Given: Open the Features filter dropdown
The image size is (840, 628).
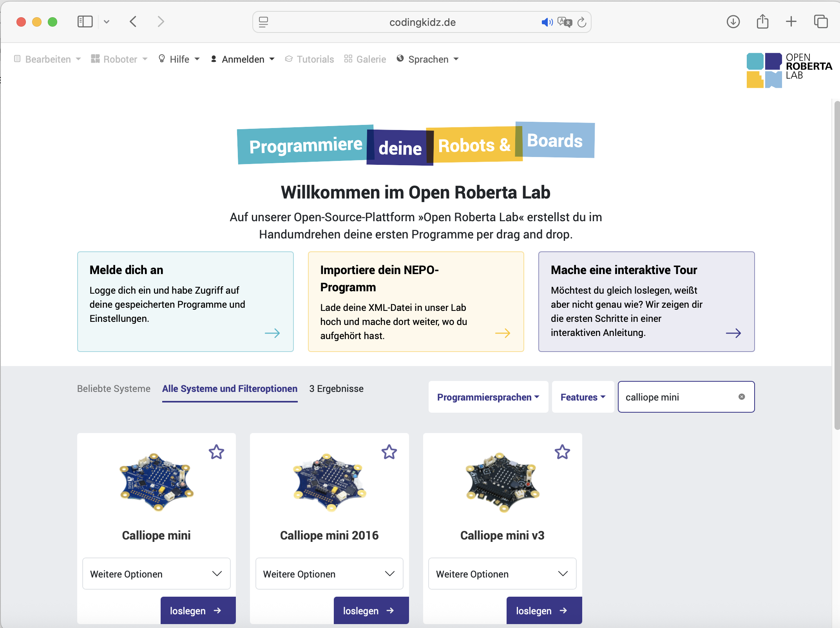Looking at the screenshot, I should pos(583,397).
